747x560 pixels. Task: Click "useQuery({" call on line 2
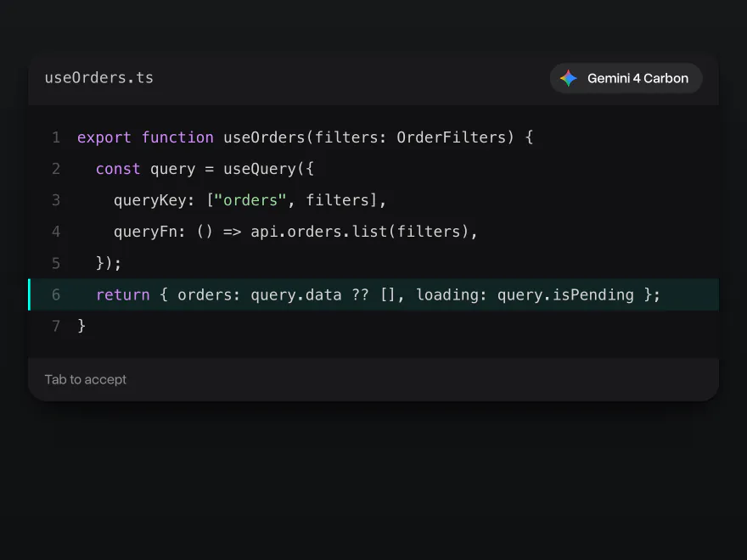[269, 169]
